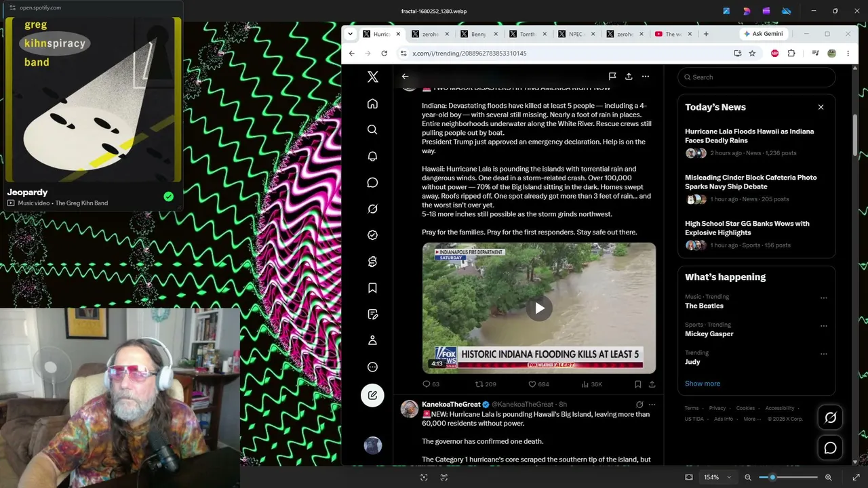
Task: Focus the X Search field
Action: click(757, 77)
